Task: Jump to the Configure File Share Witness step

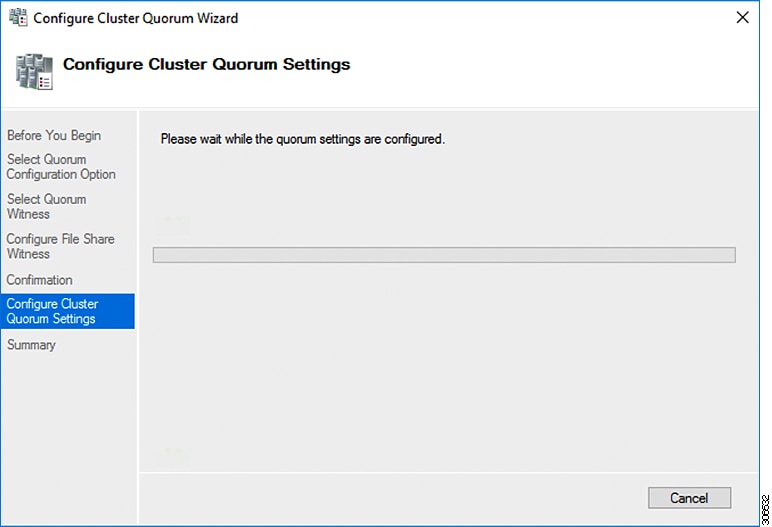Action: (60, 246)
